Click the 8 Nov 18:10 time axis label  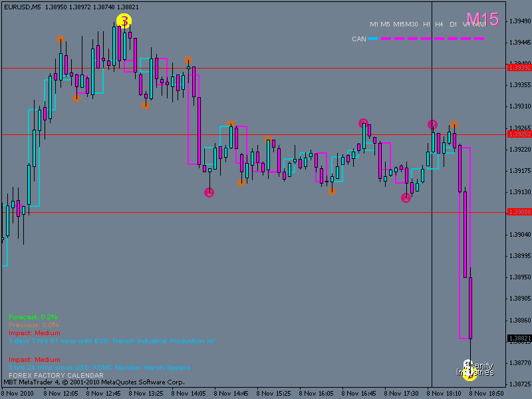[444, 394]
